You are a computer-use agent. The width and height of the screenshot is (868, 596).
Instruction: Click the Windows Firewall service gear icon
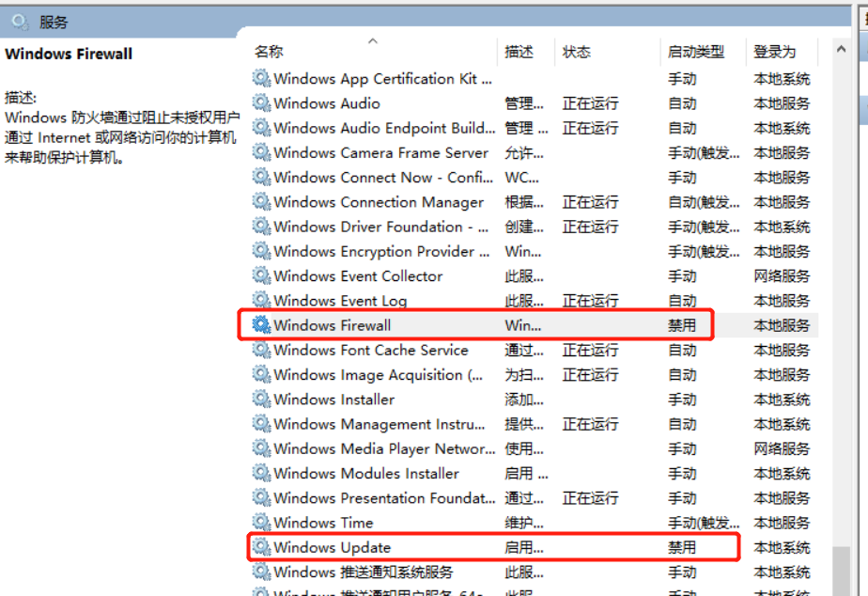tap(261, 325)
